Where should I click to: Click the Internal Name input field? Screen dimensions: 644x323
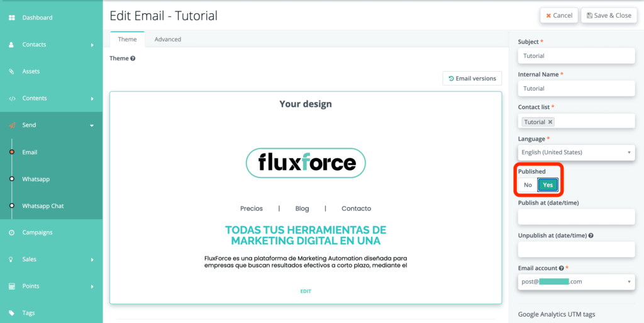(576, 88)
